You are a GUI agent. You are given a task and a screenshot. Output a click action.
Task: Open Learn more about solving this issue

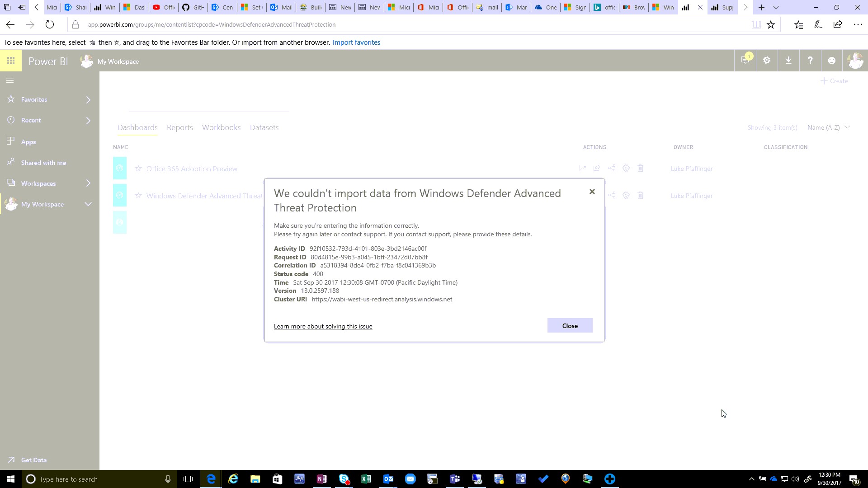[323, 326]
